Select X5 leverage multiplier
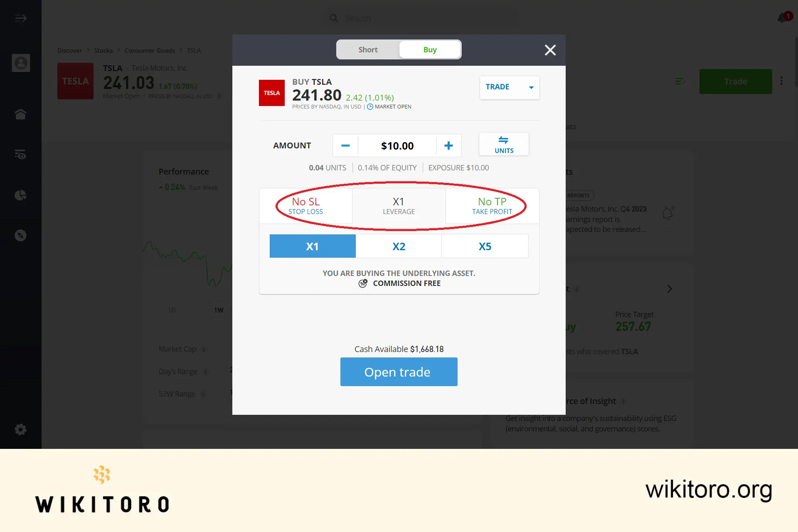Viewport: 798px width, 532px height. coord(485,246)
